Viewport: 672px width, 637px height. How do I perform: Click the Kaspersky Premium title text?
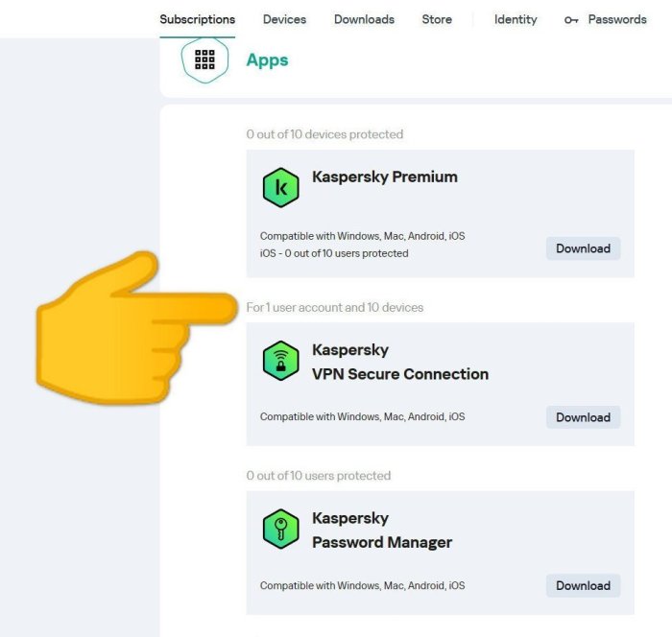point(384,177)
